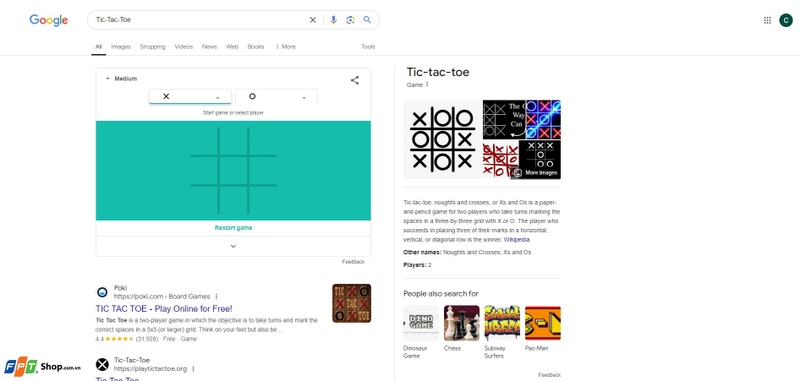This screenshot has height=381, width=800.
Task: Click the Other names: Noughts and Crosses text
Action: 467,252
